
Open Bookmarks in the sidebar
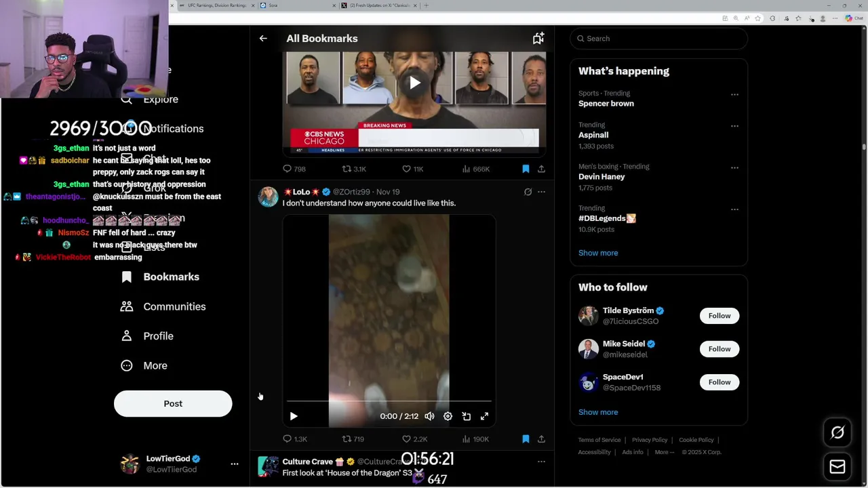(x=161, y=277)
